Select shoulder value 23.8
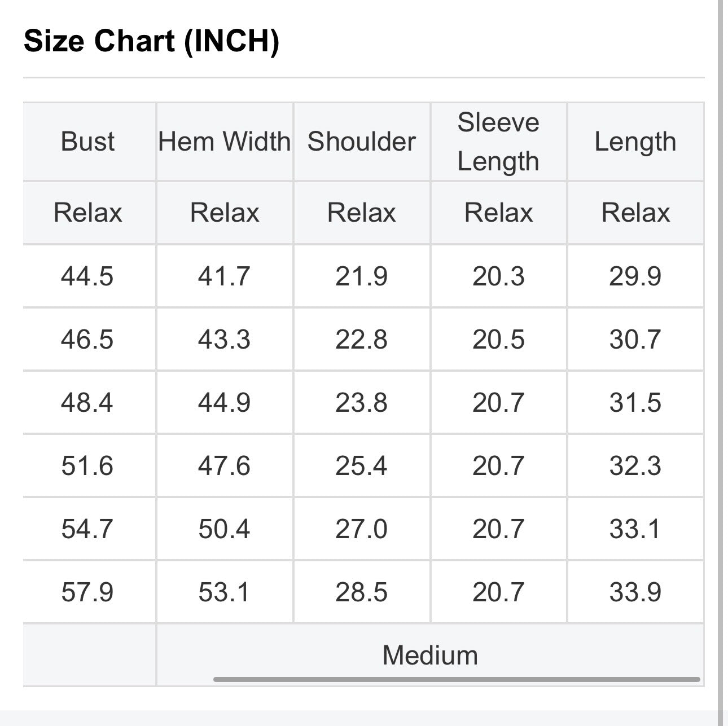Image resolution: width=728 pixels, height=726 pixels. pos(361,403)
